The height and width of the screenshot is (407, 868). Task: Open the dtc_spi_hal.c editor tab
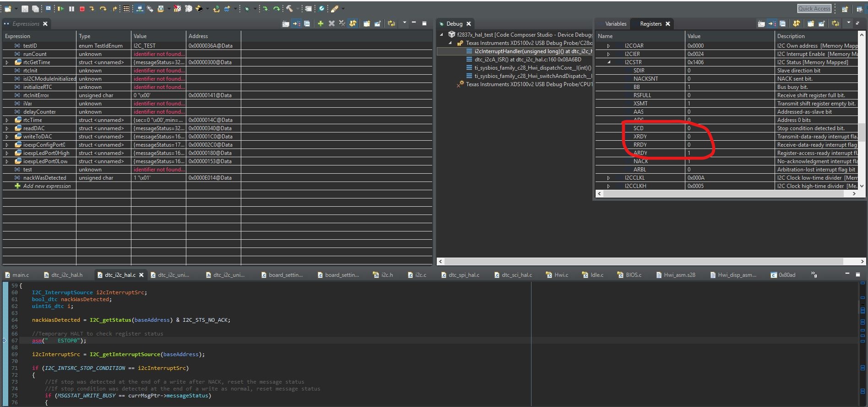point(460,275)
